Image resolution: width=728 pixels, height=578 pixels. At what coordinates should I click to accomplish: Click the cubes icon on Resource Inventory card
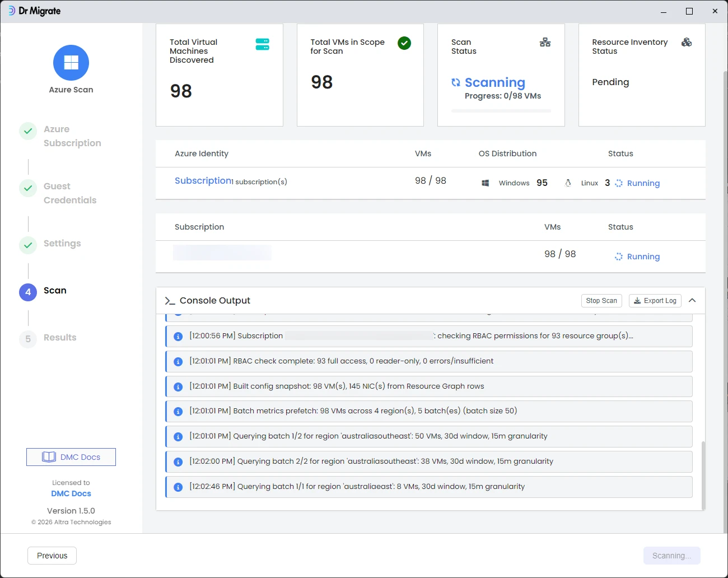click(x=687, y=42)
